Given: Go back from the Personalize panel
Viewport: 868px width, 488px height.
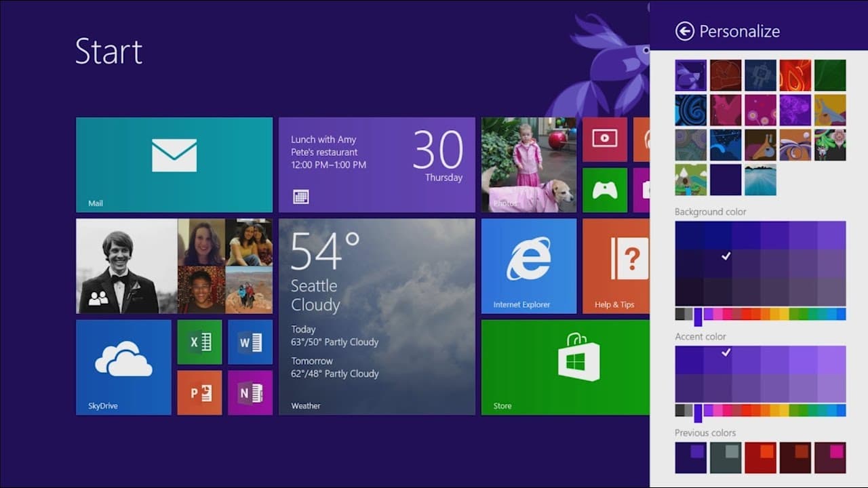Looking at the screenshot, I should [x=685, y=31].
